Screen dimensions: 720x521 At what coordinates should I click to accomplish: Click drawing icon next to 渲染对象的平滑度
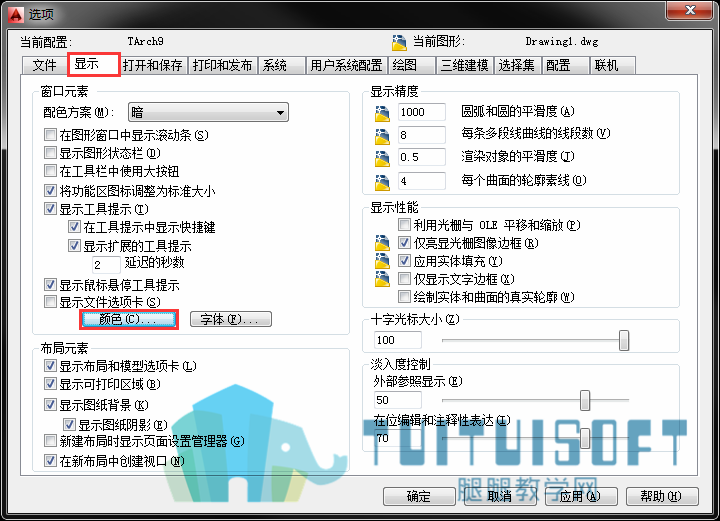(382, 158)
